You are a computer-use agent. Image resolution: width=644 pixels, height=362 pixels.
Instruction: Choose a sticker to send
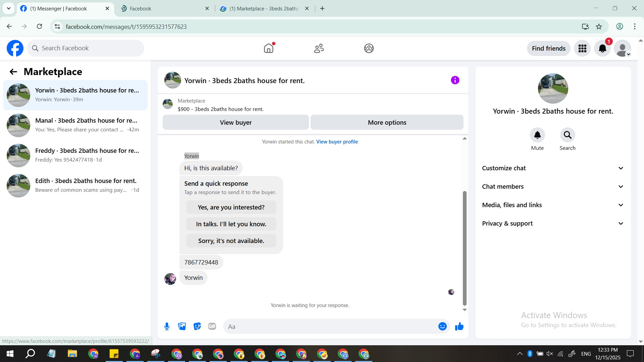coord(197,326)
